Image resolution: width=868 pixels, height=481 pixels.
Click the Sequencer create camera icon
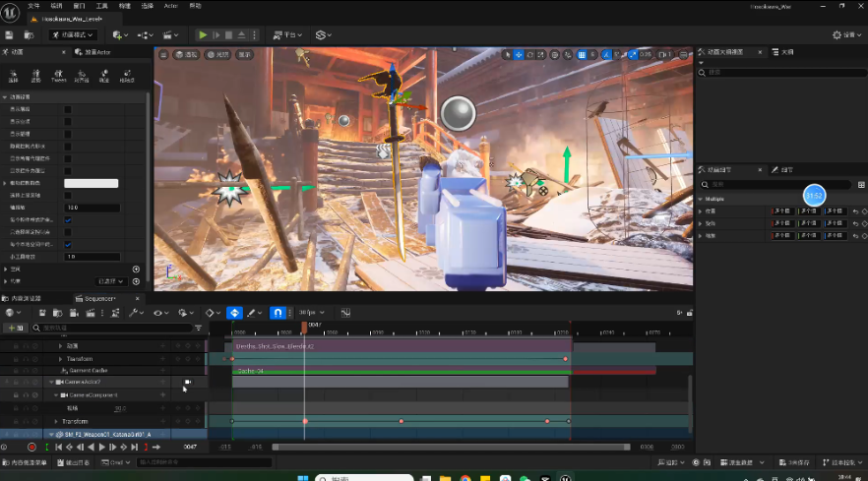(74, 313)
